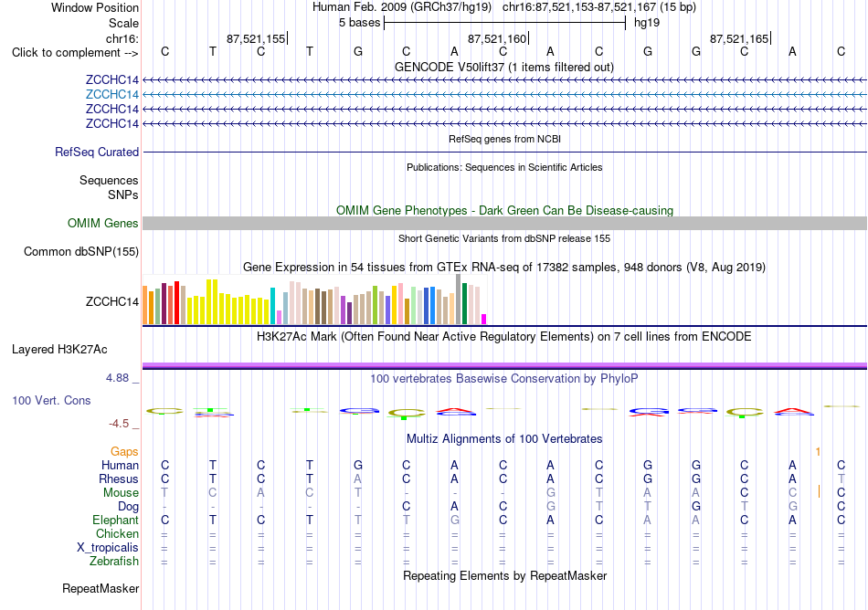Click the Chicken alignment row label

(x=117, y=533)
